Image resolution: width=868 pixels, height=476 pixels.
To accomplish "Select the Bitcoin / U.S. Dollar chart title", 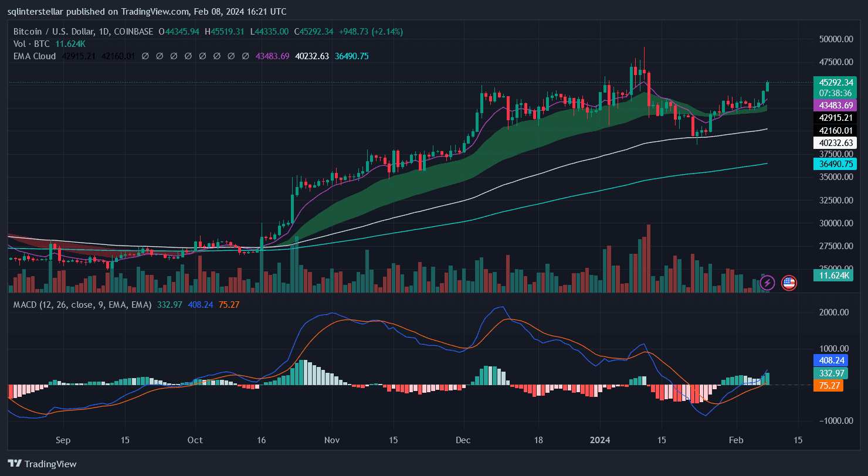I will pyautogui.click(x=83, y=32).
